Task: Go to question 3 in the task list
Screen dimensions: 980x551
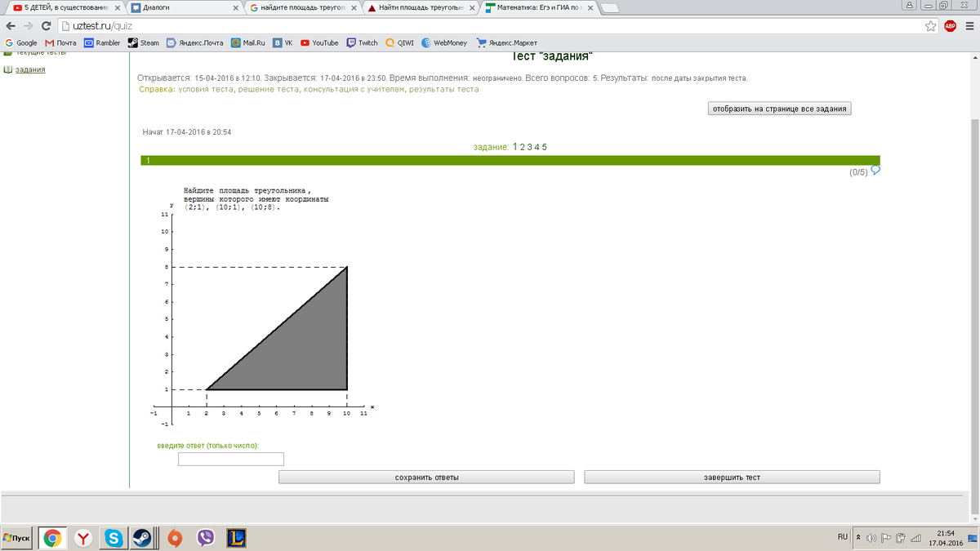Action: pos(529,147)
